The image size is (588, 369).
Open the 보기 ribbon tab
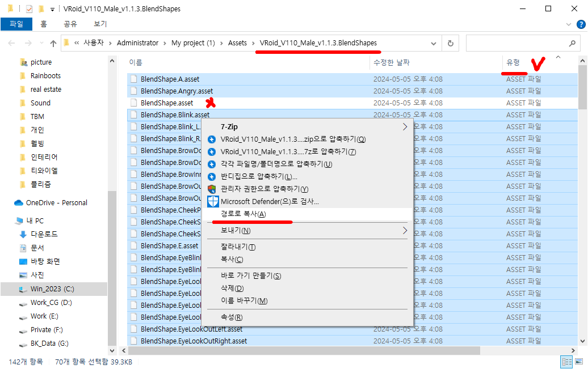point(100,24)
